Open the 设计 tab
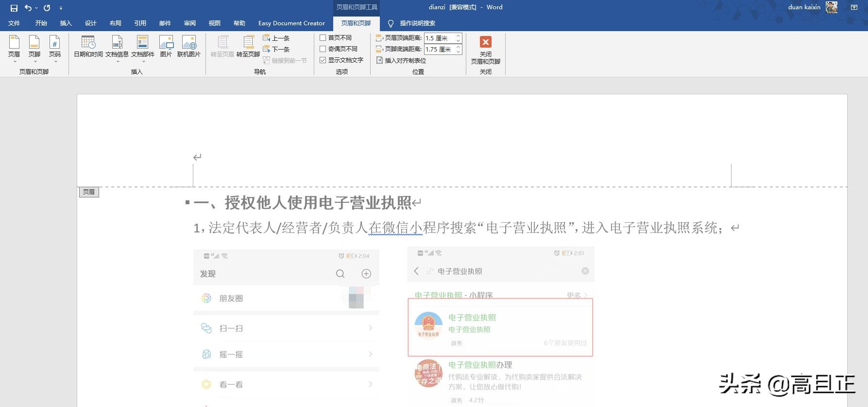Image resolution: width=868 pixels, height=407 pixels. [91, 23]
